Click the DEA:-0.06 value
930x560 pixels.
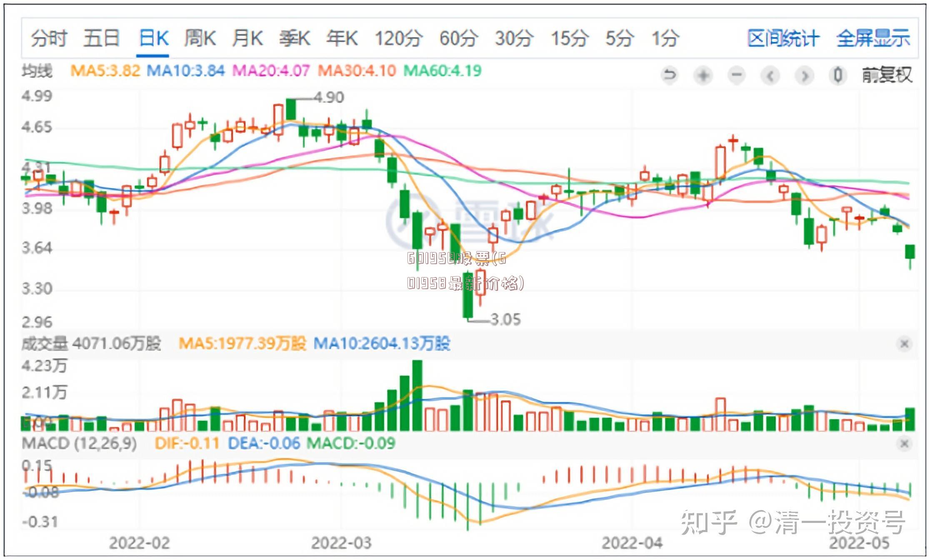point(264,444)
